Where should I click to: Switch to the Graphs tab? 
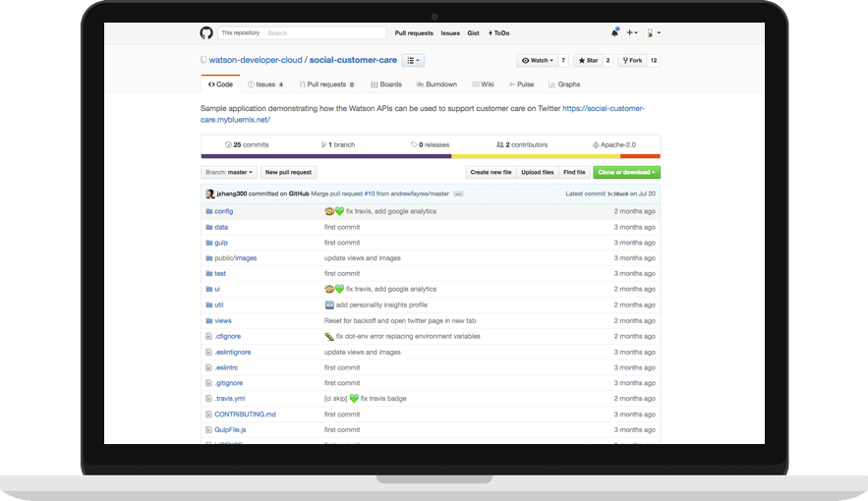click(x=564, y=84)
